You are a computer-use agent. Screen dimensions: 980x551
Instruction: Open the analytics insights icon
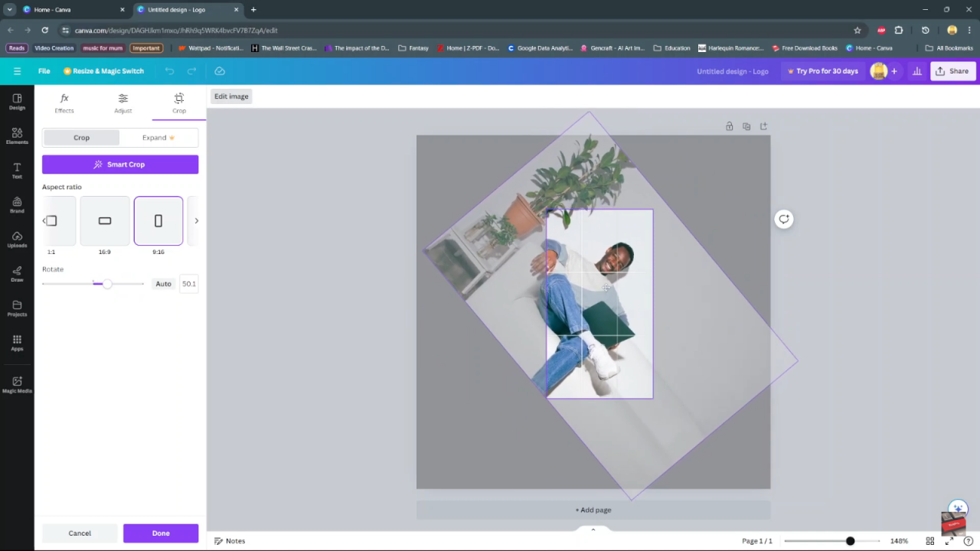917,71
